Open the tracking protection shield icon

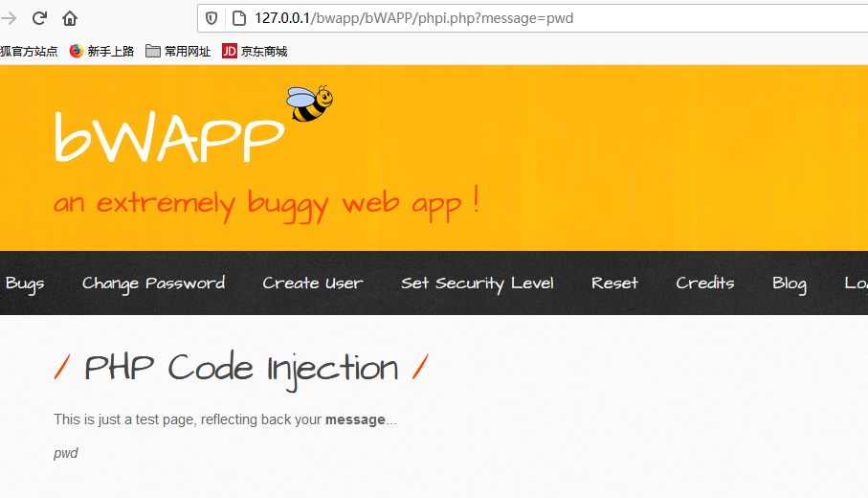pyautogui.click(x=211, y=18)
